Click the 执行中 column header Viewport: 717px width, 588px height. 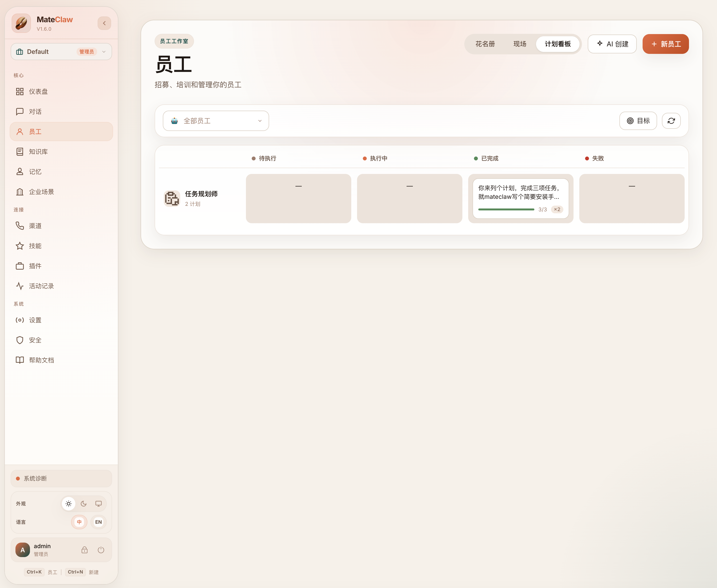[x=375, y=158]
